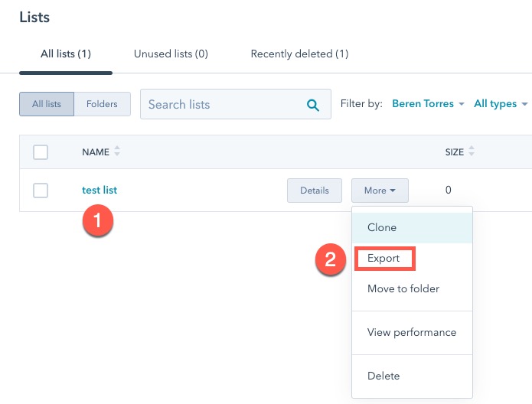Switch to Folders view toggle
The width and height of the screenshot is (532, 404).
(x=102, y=104)
